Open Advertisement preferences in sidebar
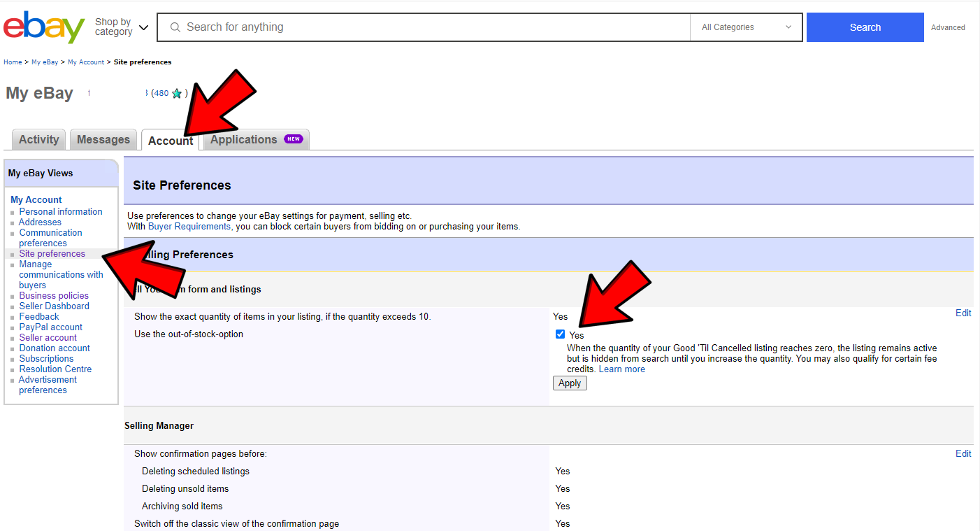The height and width of the screenshot is (531, 980). (48, 385)
